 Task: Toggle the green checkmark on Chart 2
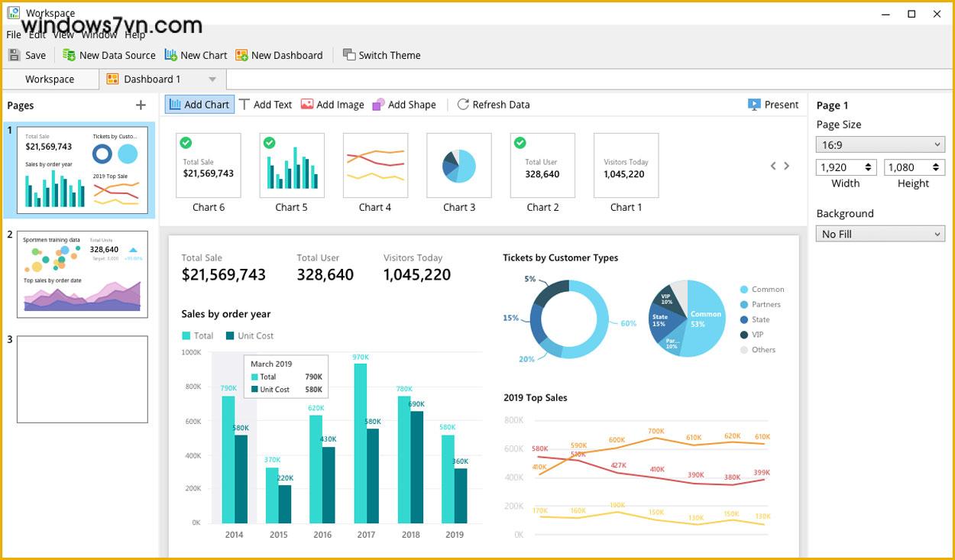tap(520, 143)
